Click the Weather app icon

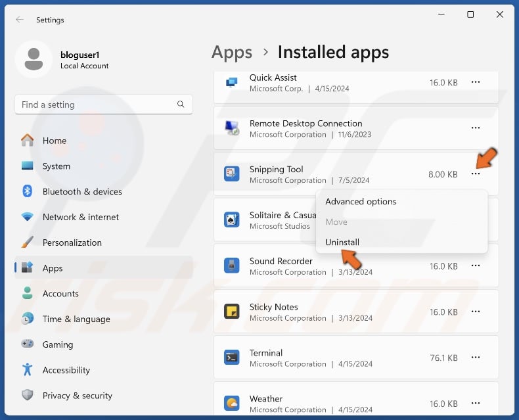[x=232, y=403]
